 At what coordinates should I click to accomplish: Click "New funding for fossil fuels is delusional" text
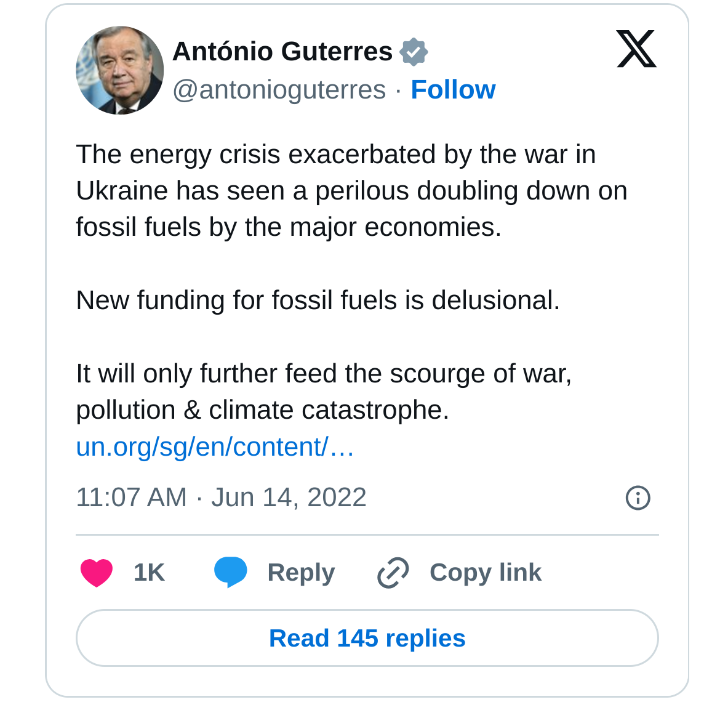pyautogui.click(x=318, y=301)
